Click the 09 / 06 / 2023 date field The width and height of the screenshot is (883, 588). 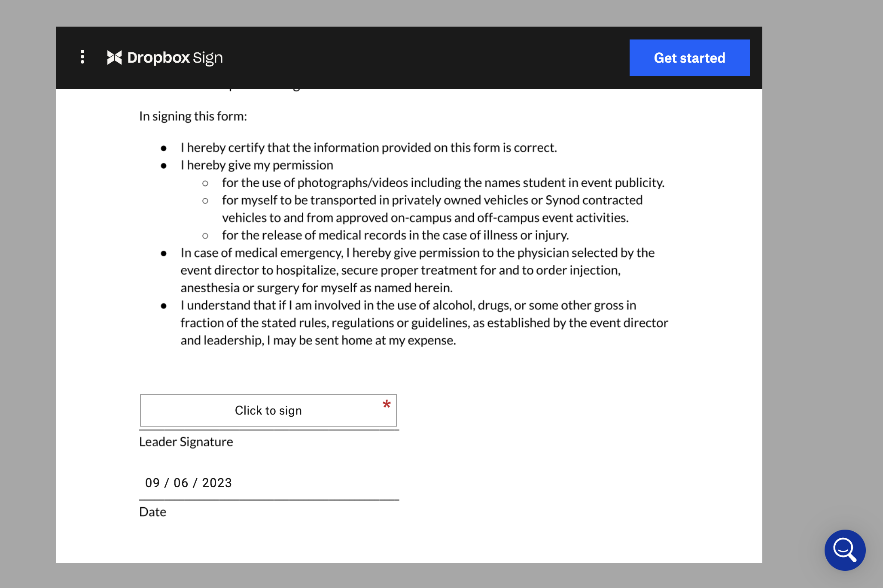coord(189,483)
